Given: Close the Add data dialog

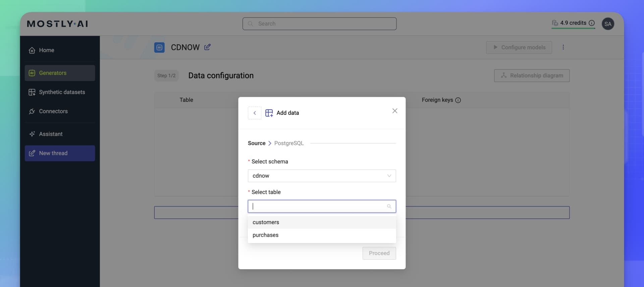Looking at the screenshot, I should pos(395,111).
